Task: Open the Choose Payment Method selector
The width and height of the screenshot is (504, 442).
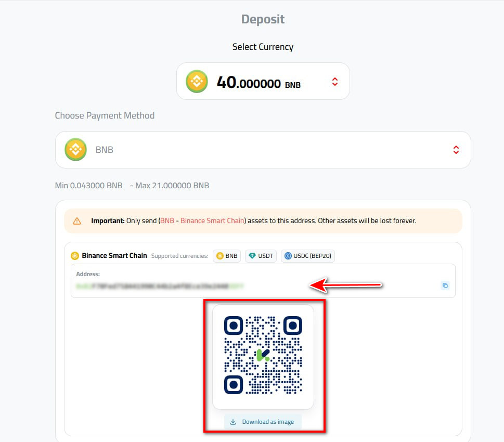Action: pyautogui.click(x=263, y=149)
